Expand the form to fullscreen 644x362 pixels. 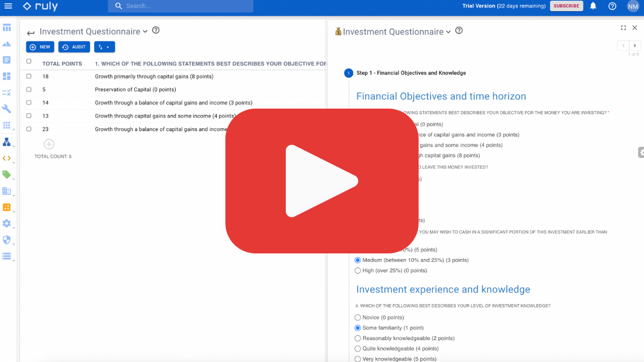(x=623, y=28)
